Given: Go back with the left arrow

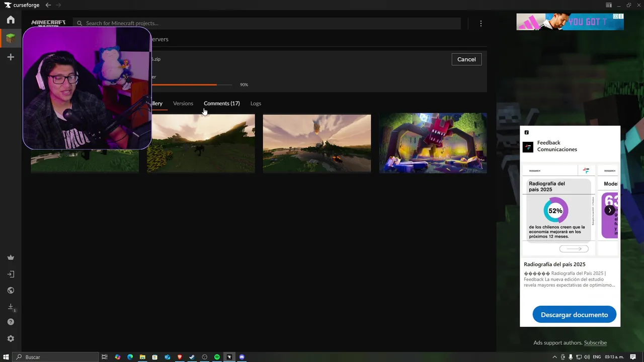Looking at the screenshot, I should pyautogui.click(x=48, y=5).
